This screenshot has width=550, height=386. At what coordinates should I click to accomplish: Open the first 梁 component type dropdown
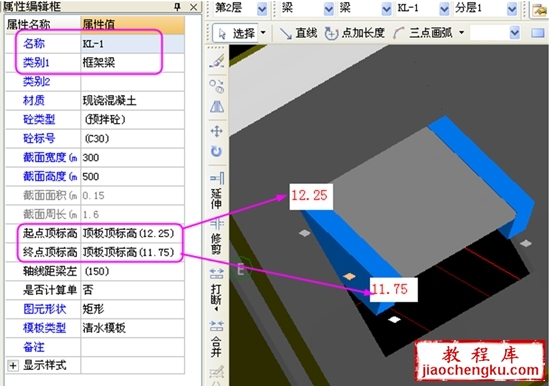point(329,8)
